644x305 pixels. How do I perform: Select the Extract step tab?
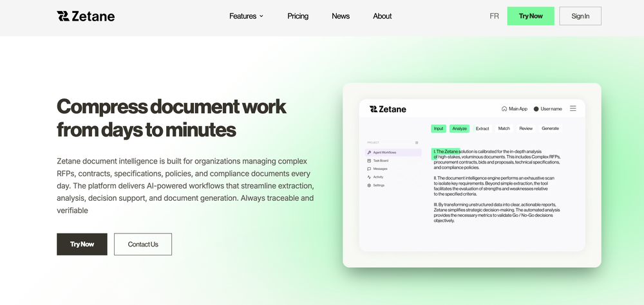tap(482, 129)
